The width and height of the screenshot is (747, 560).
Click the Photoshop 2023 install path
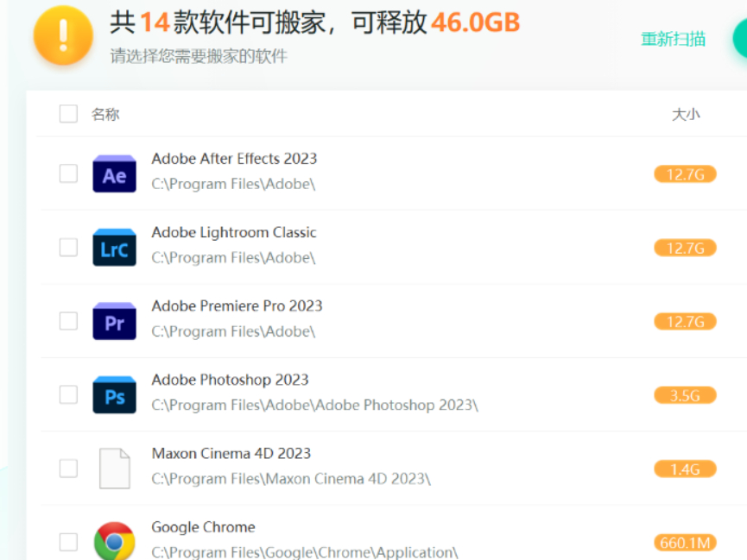point(315,406)
